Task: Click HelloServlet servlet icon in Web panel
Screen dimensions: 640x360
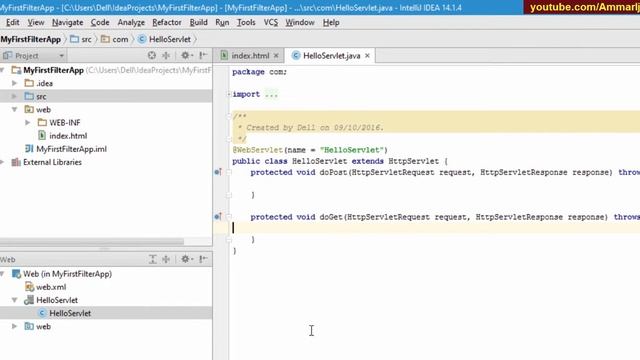Action: tap(29, 300)
